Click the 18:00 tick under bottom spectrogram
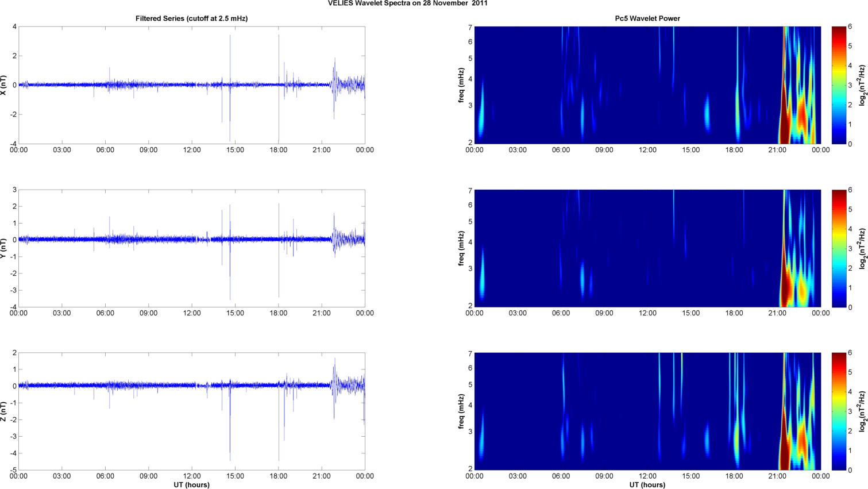The width and height of the screenshot is (868, 489). click(734, 476)
